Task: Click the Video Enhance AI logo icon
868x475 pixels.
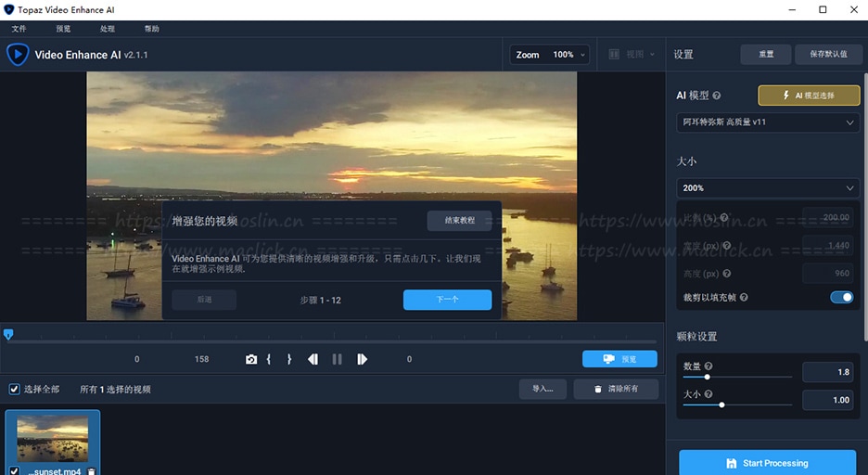Action: 18,54
